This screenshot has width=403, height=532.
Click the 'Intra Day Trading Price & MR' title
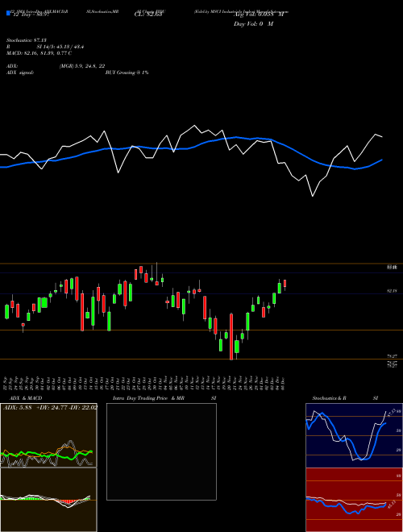pyautogui.click(x=149, y=398)
